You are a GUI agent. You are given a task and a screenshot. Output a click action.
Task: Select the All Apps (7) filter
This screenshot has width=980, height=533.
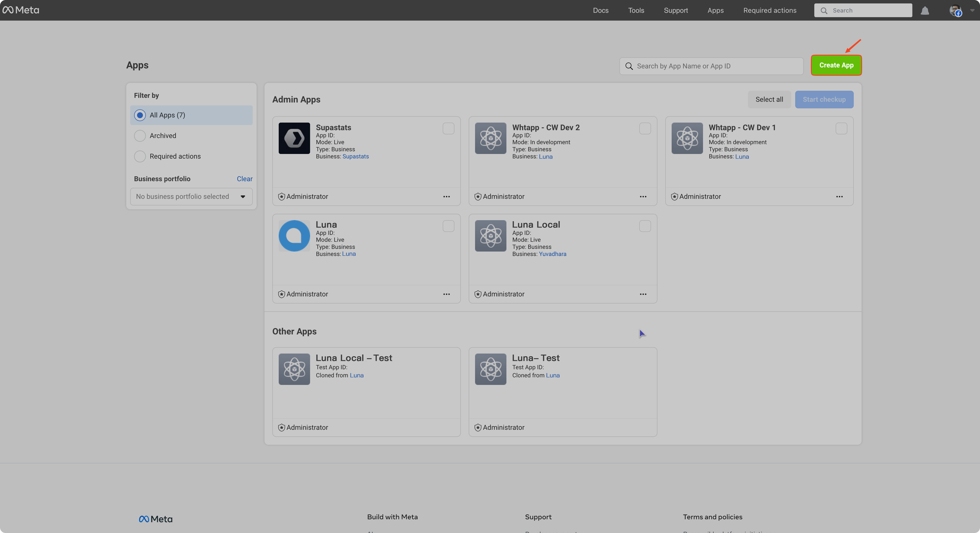(191, 115)
